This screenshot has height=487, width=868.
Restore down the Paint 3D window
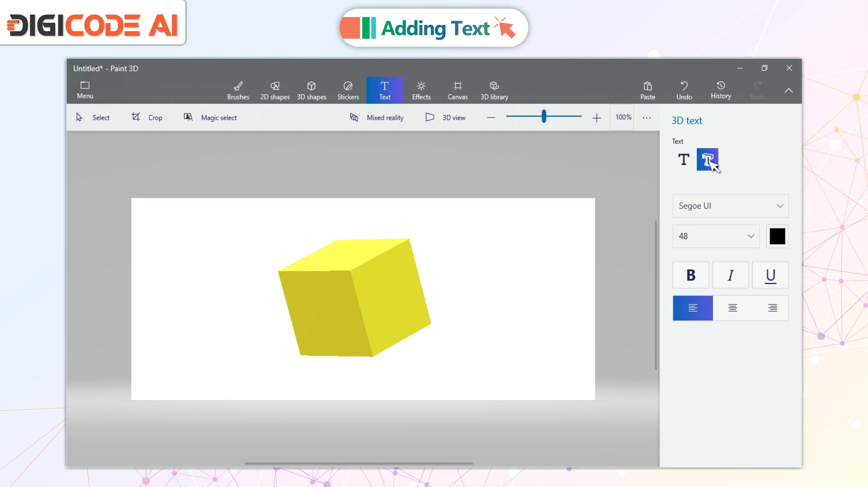764,68
